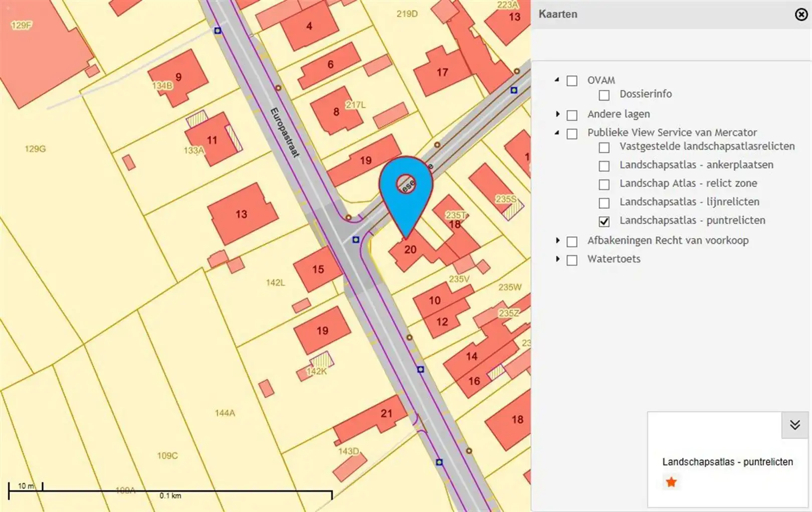
Task: Click the orange star legend symbol
Action: tap(671, 482)
